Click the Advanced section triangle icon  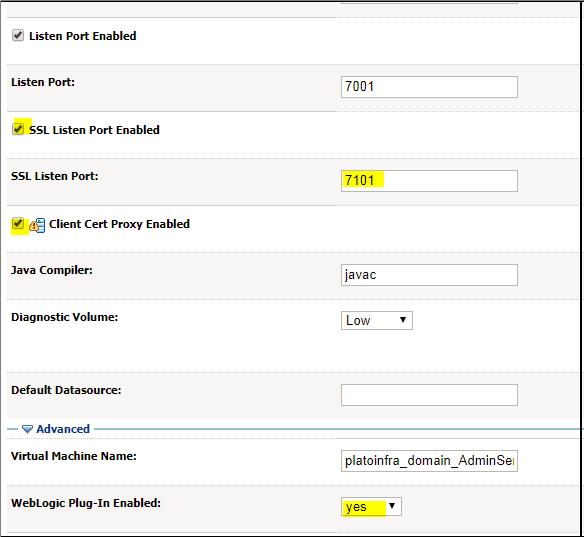pos(27,429)
